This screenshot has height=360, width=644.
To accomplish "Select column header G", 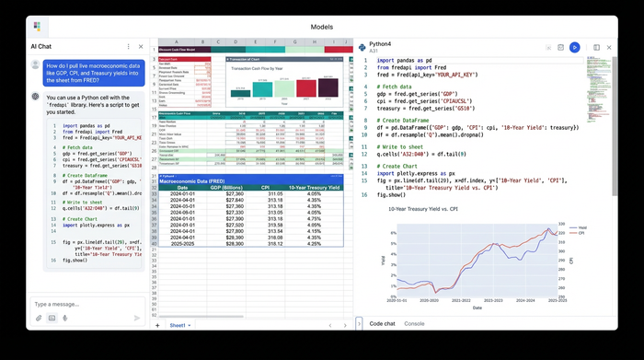I will coord(295,42).
